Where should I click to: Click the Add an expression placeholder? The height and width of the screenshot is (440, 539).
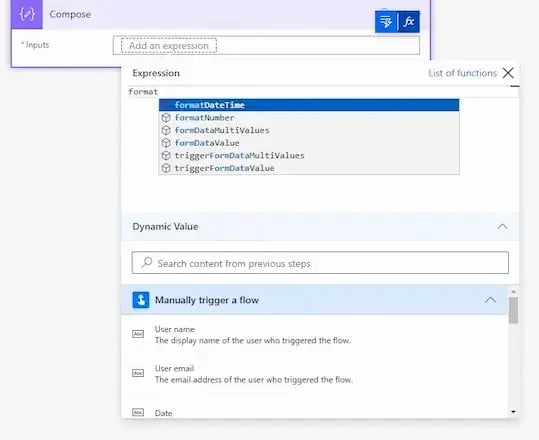pyautogui.click(x=169, y=46)
